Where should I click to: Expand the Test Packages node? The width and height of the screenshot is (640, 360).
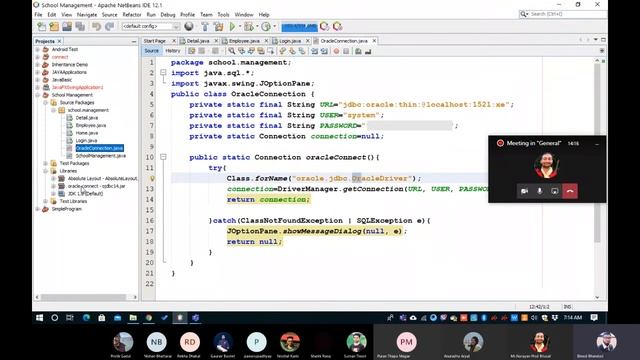(46, 163)
